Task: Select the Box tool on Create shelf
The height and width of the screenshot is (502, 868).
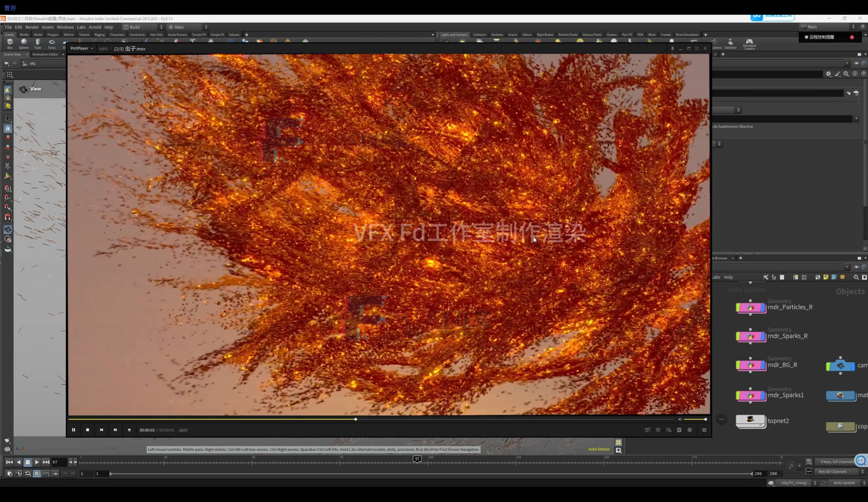Action: [x=10, y=43]
